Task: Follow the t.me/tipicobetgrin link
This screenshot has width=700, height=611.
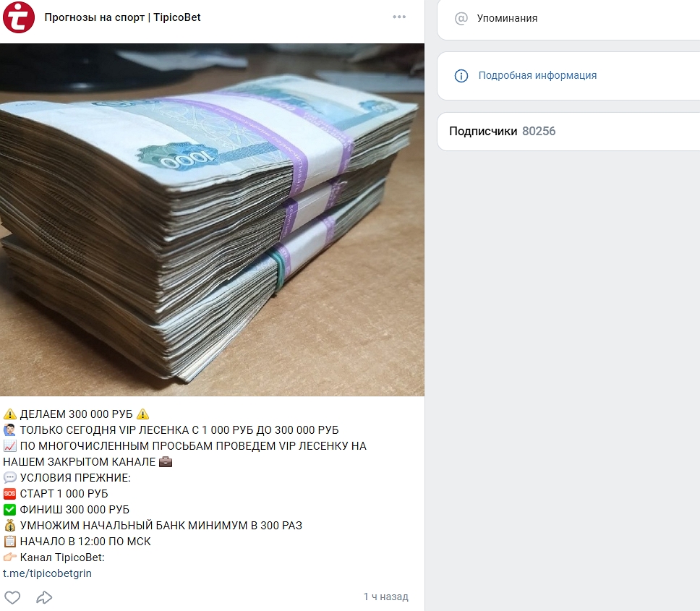Action: click(x=47, y=573)
